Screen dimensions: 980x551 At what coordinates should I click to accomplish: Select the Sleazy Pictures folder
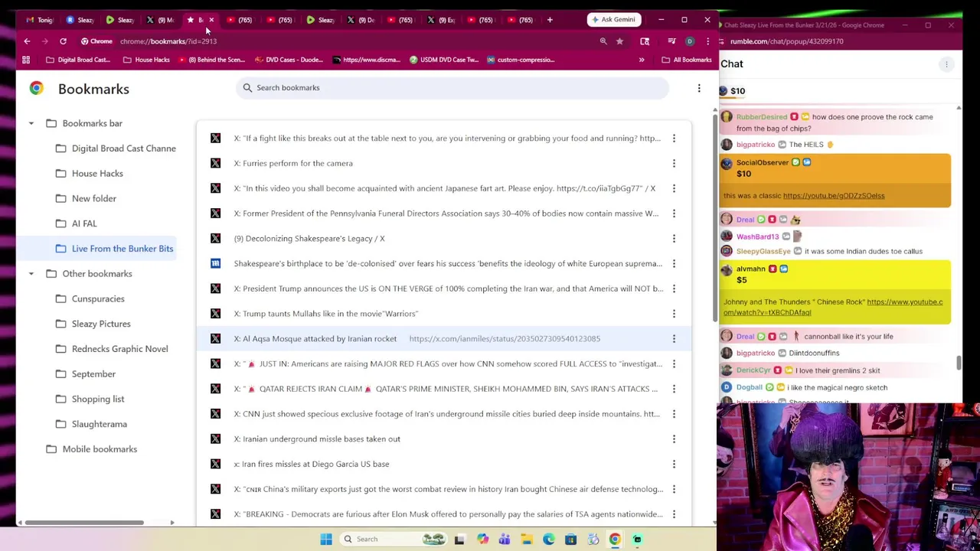coord(93,324)
